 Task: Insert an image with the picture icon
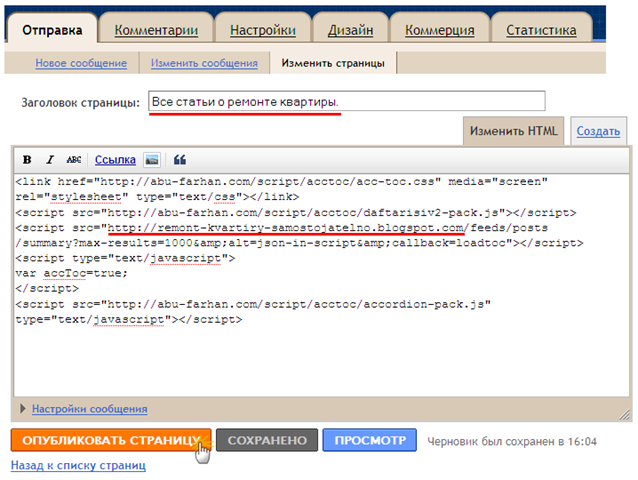[x=152, y=160]
